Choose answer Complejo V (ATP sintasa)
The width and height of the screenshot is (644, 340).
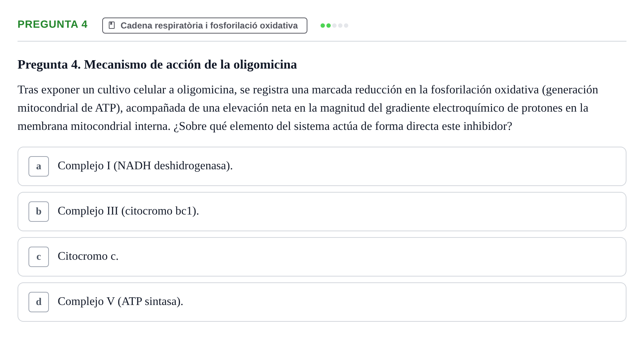point(120,301)
